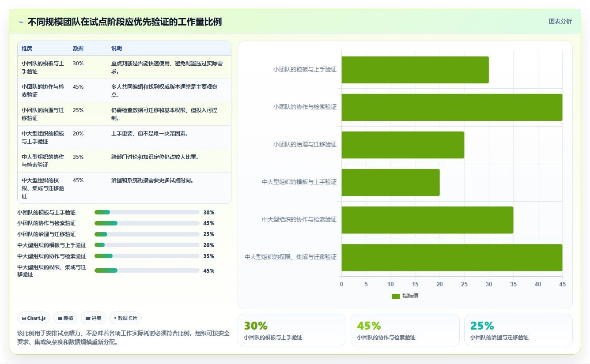
Task: Click the card label 小团队的协作与检索验证
Action: pyautogui.click(x=386, y=338)
